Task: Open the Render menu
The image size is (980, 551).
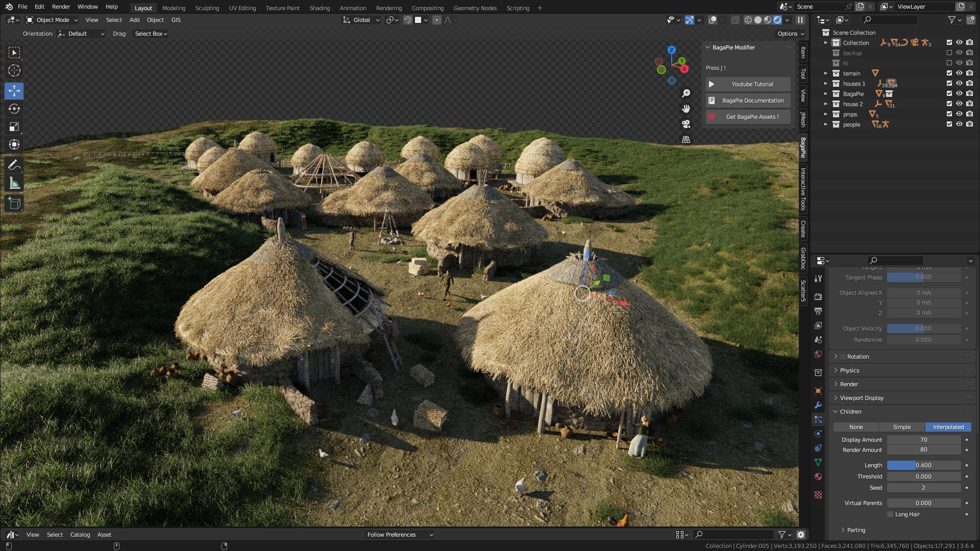Action: point(61,7)
